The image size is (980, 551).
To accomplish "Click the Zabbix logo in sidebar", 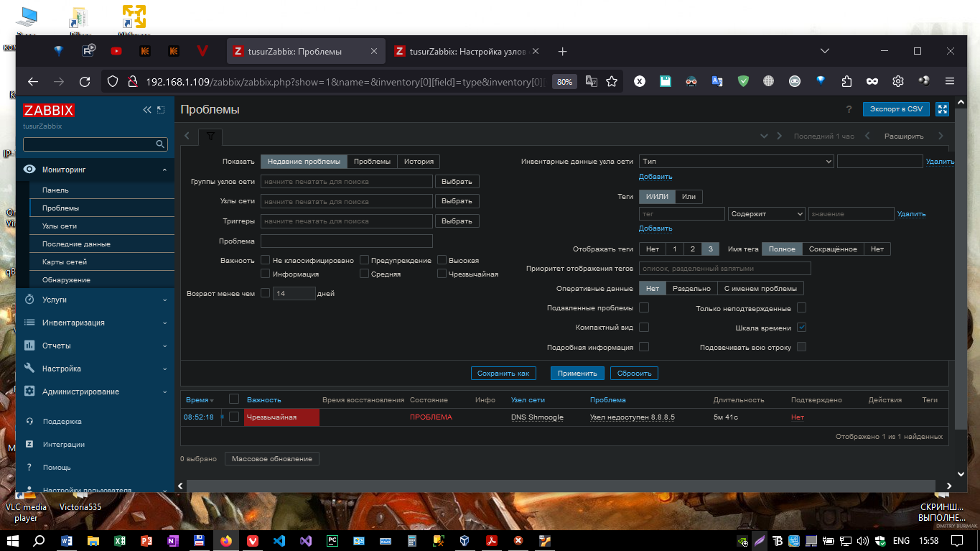I will 49,111.
